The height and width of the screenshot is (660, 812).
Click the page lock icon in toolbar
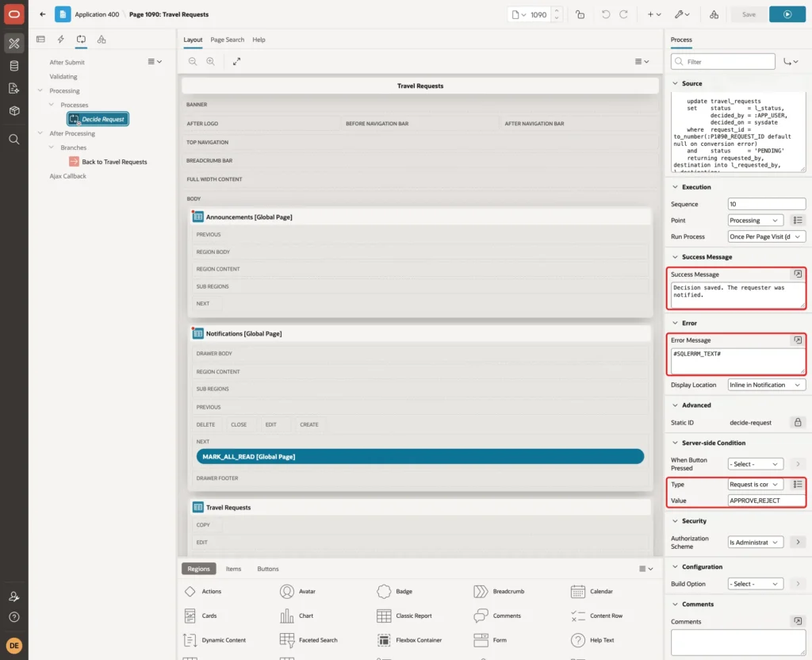(580, 14)
